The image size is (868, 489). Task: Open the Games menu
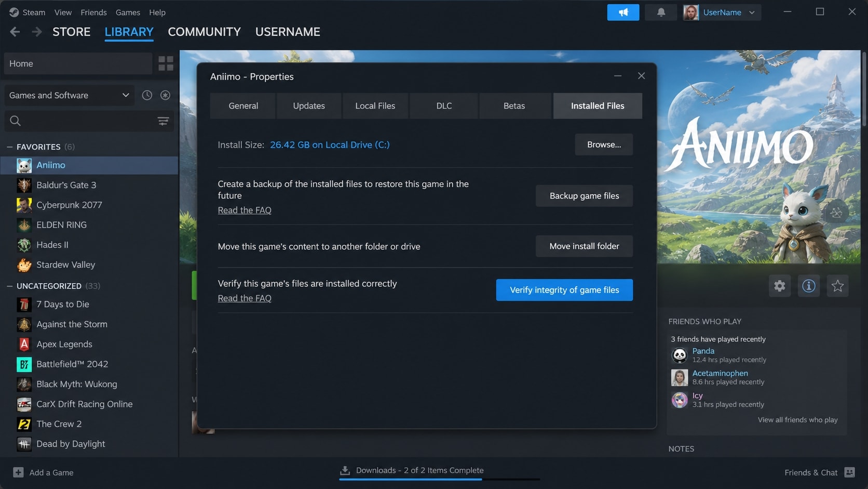tap(128, 12)
